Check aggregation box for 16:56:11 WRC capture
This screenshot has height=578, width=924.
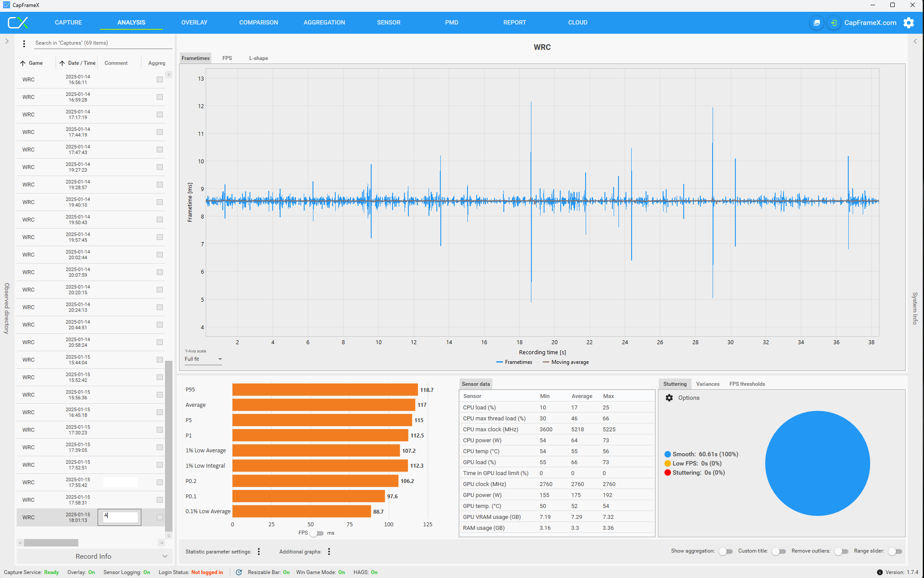[160, 80]
